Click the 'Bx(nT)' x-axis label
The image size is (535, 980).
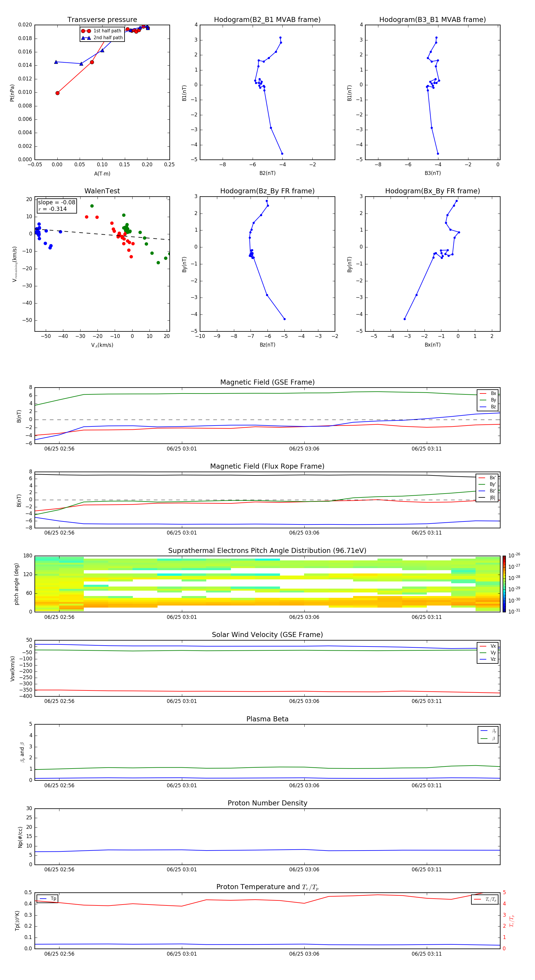point(432,345)
